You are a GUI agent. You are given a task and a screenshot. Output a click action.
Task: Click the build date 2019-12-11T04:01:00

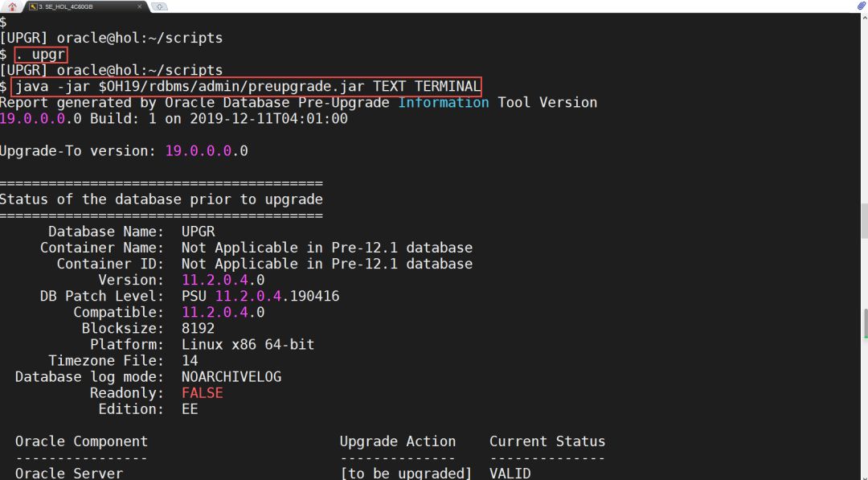pyautogui.click(x=268, y=118)
